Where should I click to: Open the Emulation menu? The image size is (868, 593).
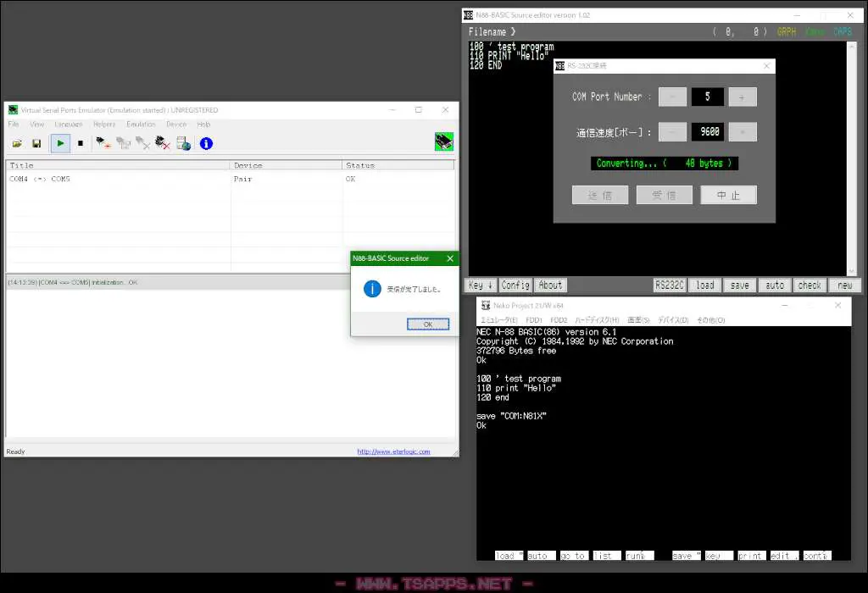pyautogui.click(x=141, y=125)
